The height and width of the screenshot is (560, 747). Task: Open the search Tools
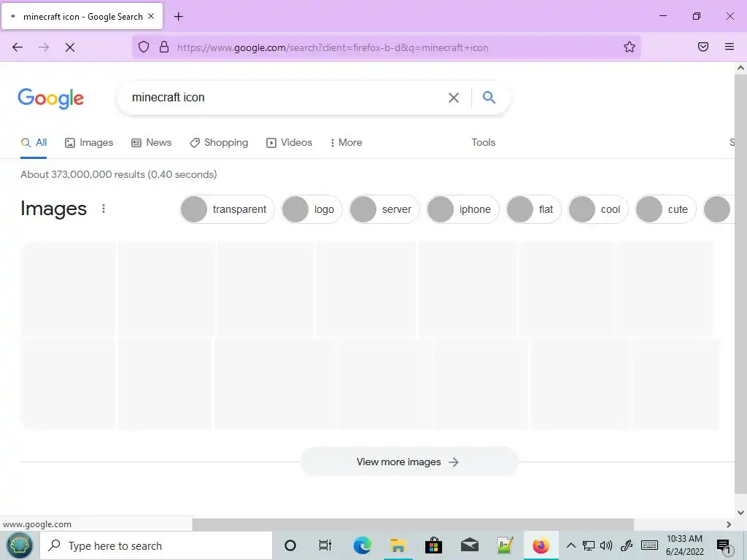484,142
